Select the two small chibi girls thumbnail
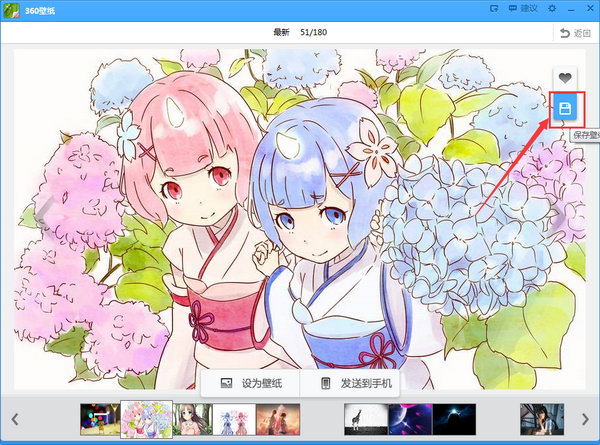600x445 pixels. coord(234,419)
